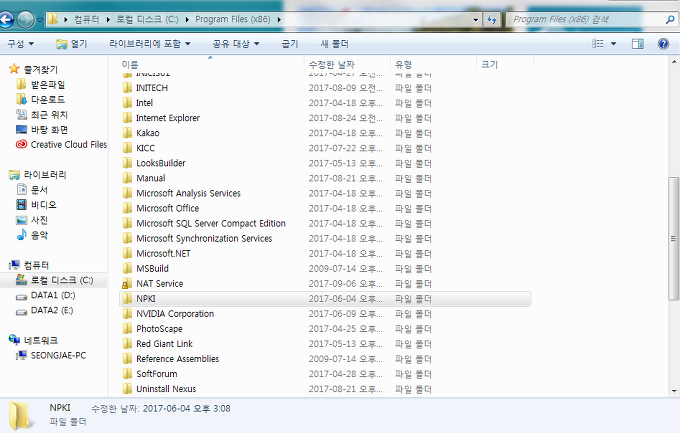Viewport: 680px width, 433px height.
Task: Open 사진 library in sidebar
Action: (x=32, y=220)
